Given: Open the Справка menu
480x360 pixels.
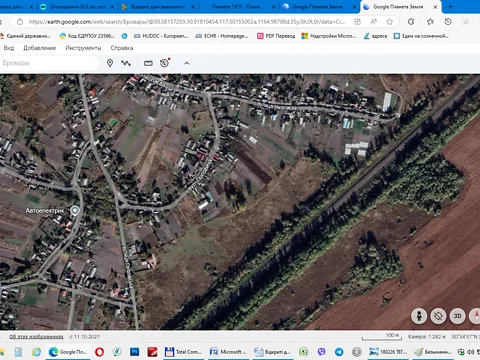Looking at the screenshot, I should point(122,48).
